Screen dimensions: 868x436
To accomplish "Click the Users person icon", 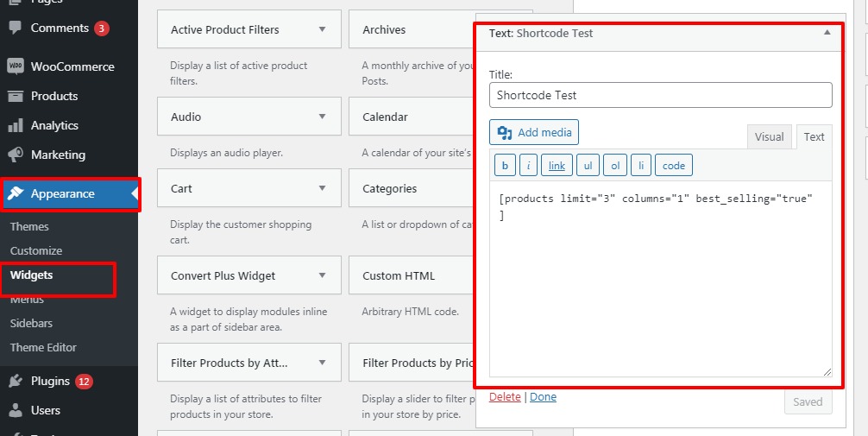I will (15, 410).
